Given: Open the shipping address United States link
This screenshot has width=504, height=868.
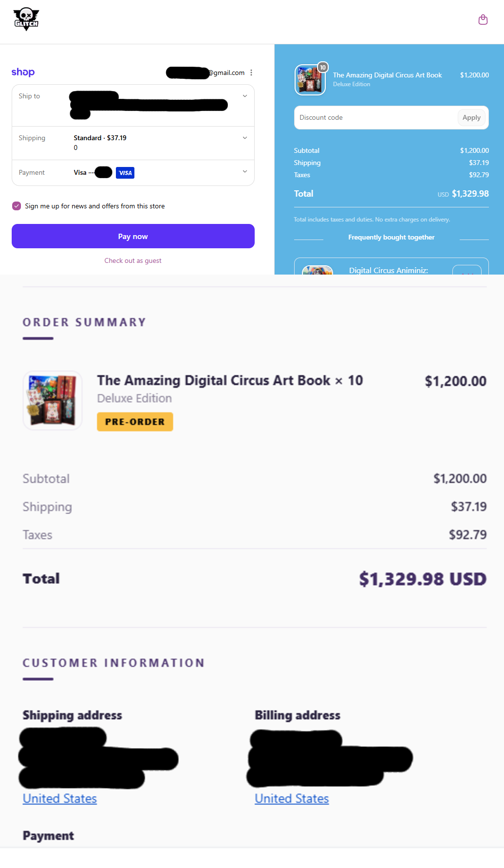Looking at the screenshot, I should tap(60, 798).
